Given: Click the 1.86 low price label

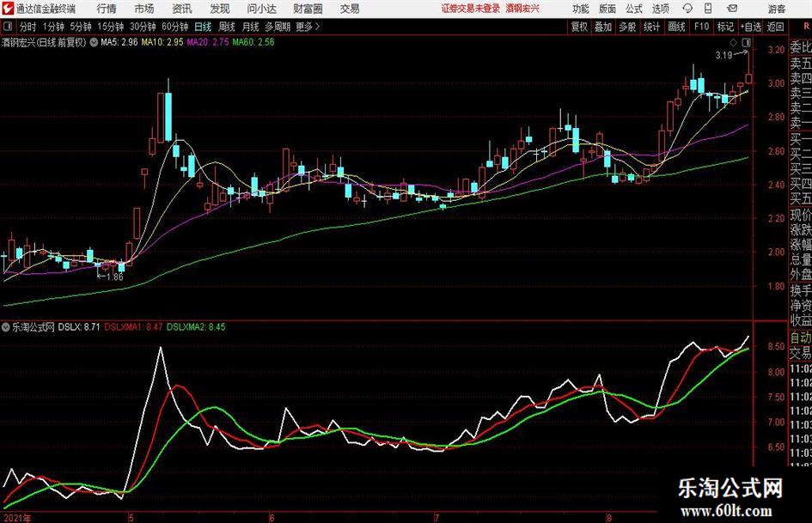Looking at the screenshot, I should (x=115, y=277).
